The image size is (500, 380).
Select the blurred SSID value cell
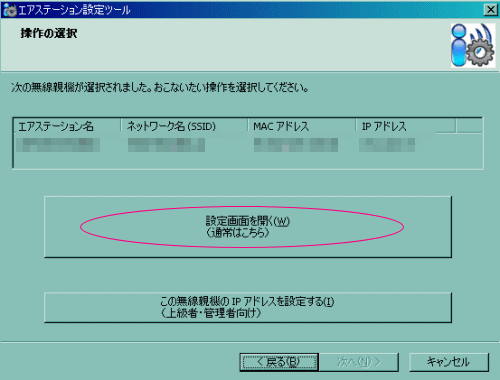pos(166,145)
